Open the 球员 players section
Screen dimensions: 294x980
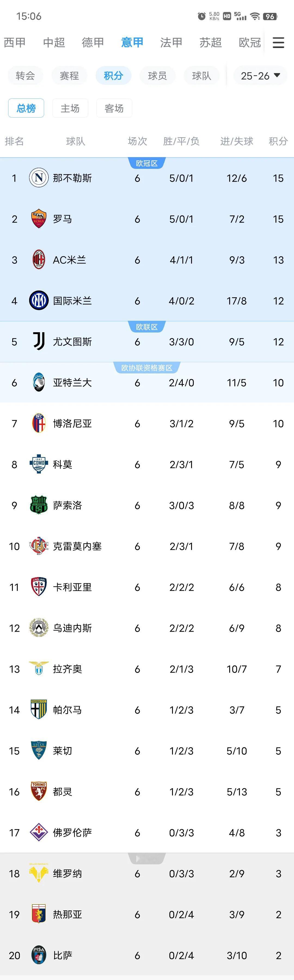157,76
